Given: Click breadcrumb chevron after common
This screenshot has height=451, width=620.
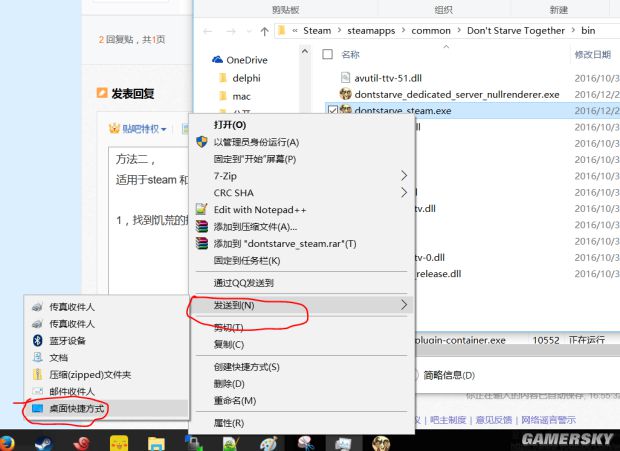Looking at the screenshot, I should [x=459, y=30].
